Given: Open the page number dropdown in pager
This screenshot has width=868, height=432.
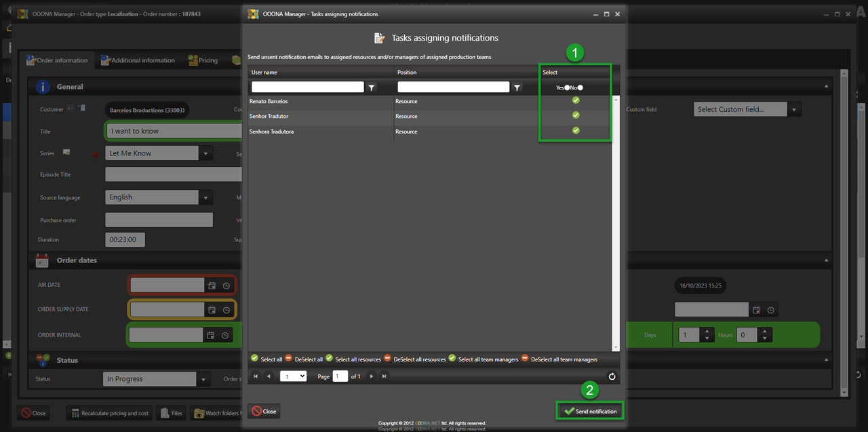Looking at the screenshot, I should 293,376.
